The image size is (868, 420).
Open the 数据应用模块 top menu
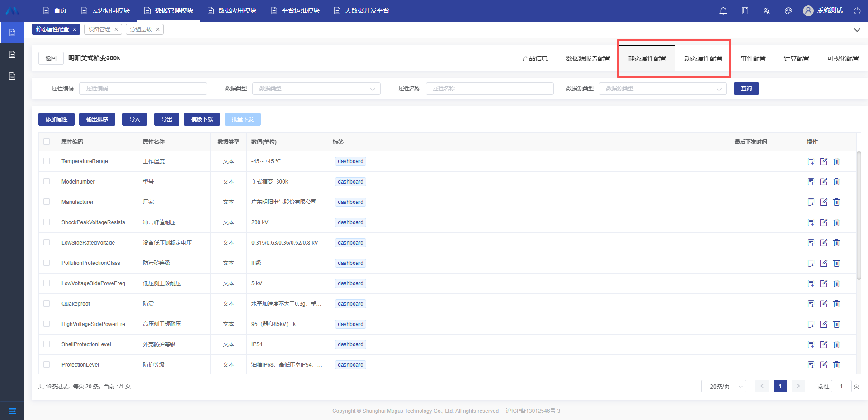coord(232,10)
